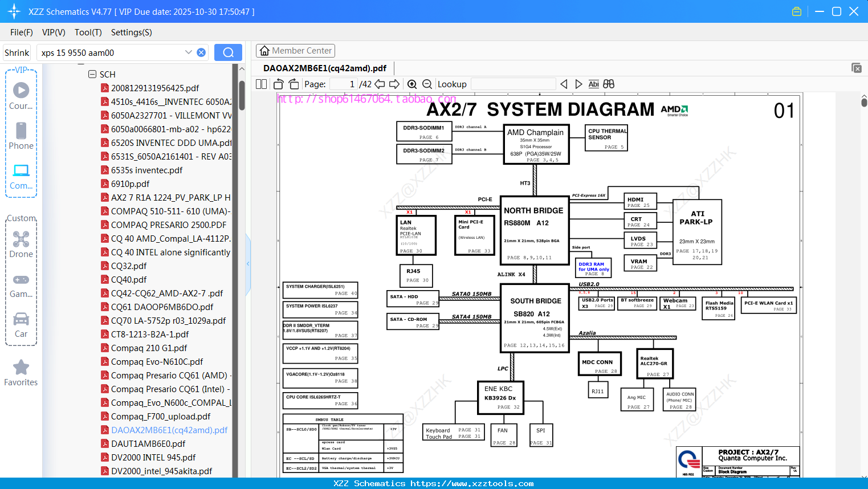Collapse the SCH folder
The image size is (868, 489).
click(x=92, y=74)
